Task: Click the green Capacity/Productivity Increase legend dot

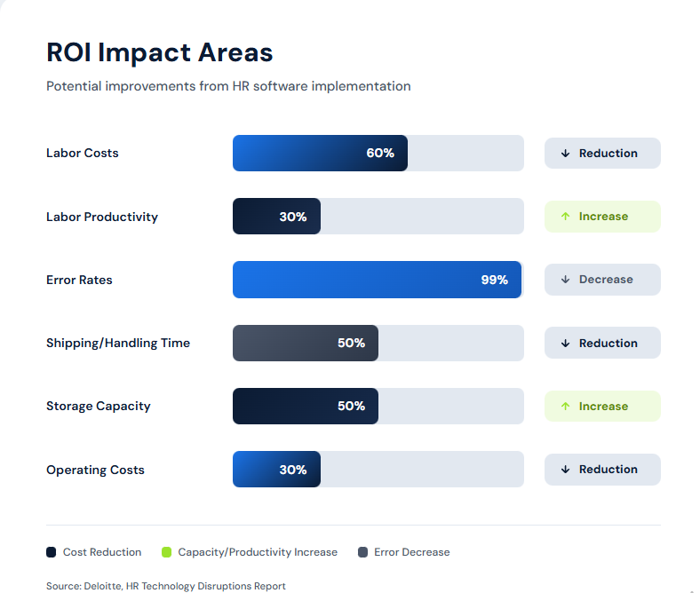Action: [x=166, y=552]
